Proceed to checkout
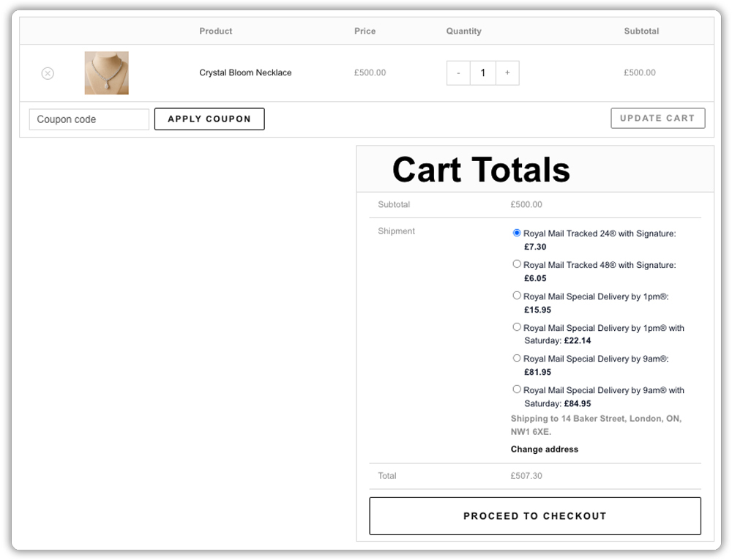The image size is (732, 560). [x=535, y=515]
